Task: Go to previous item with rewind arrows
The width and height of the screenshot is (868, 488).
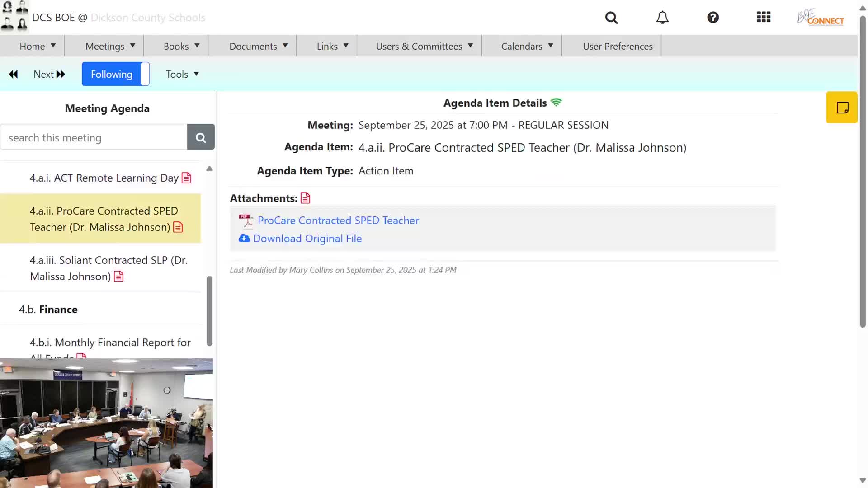Action: 14,74
